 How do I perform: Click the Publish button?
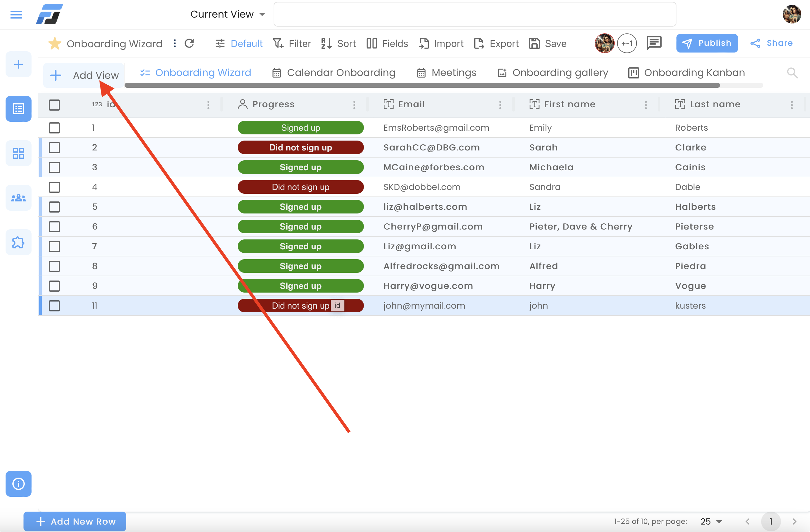point(707,43)
